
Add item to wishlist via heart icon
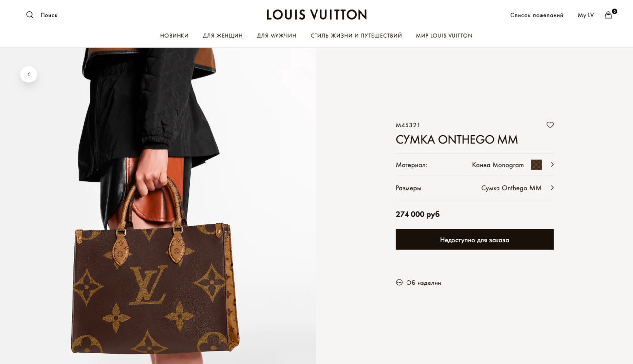tap(550, 125)
